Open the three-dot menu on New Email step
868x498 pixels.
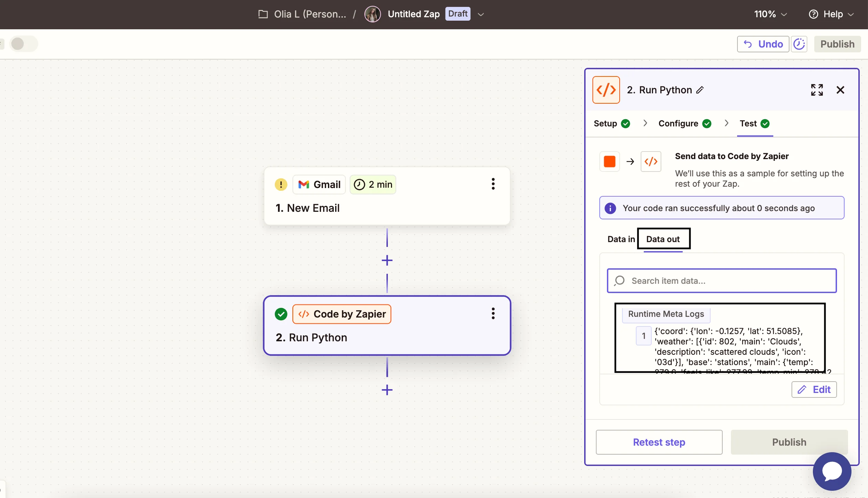(x=493, y=184)
